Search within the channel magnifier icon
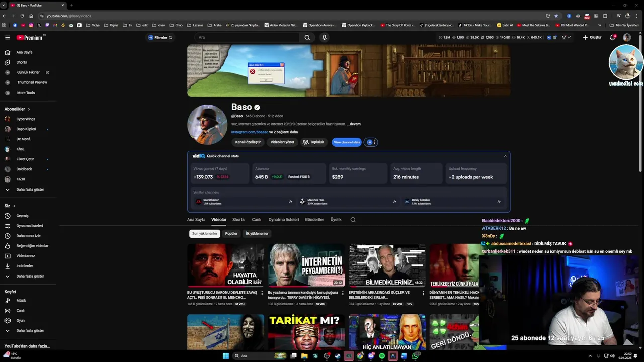 353,220
